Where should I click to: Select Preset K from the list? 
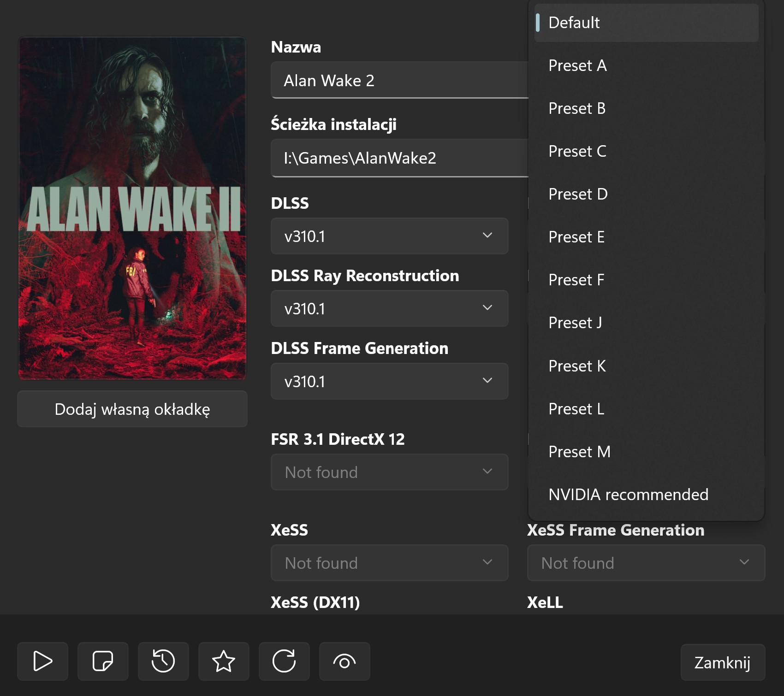click(x=577, y=366)
